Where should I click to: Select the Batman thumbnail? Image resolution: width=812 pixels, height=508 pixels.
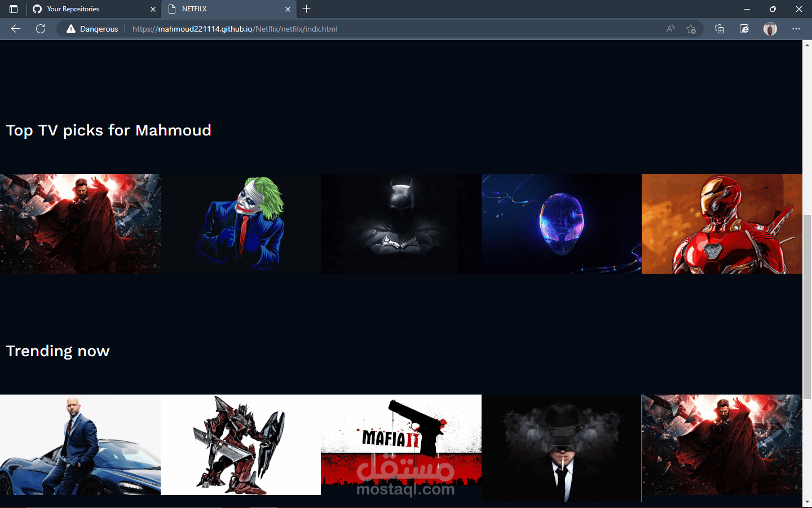click(x=401, y=224)
